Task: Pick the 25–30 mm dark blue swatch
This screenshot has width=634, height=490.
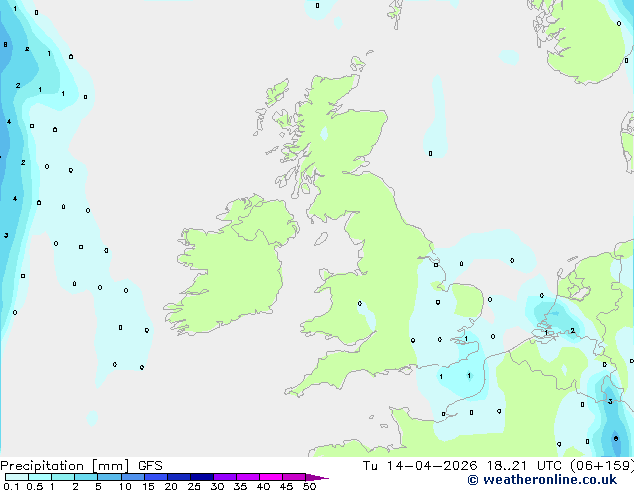Action: (x=202, y=477)
